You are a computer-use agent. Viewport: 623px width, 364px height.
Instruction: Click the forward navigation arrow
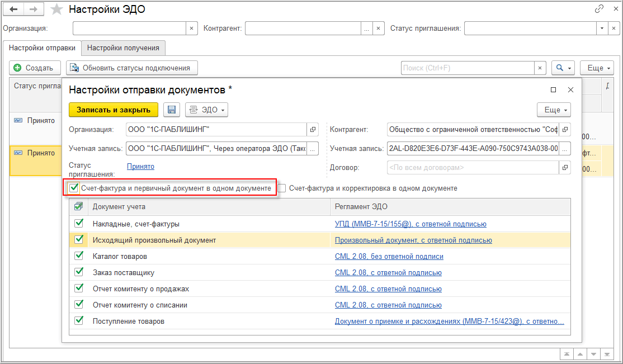pos(33,10)
